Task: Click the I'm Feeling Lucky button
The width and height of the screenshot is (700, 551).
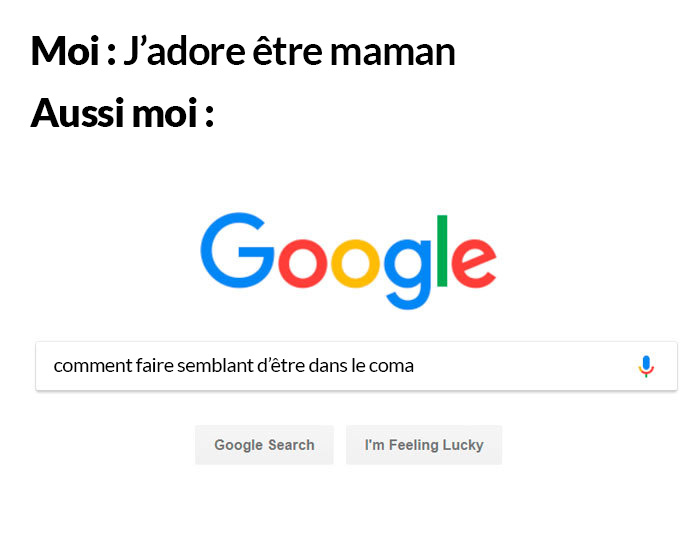Action: point(424,445)
